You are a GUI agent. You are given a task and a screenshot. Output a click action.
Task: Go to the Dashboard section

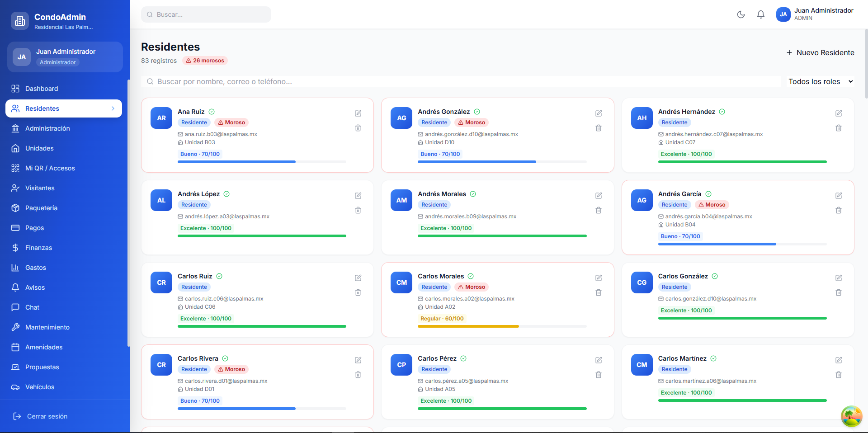[x=42, y=89]
